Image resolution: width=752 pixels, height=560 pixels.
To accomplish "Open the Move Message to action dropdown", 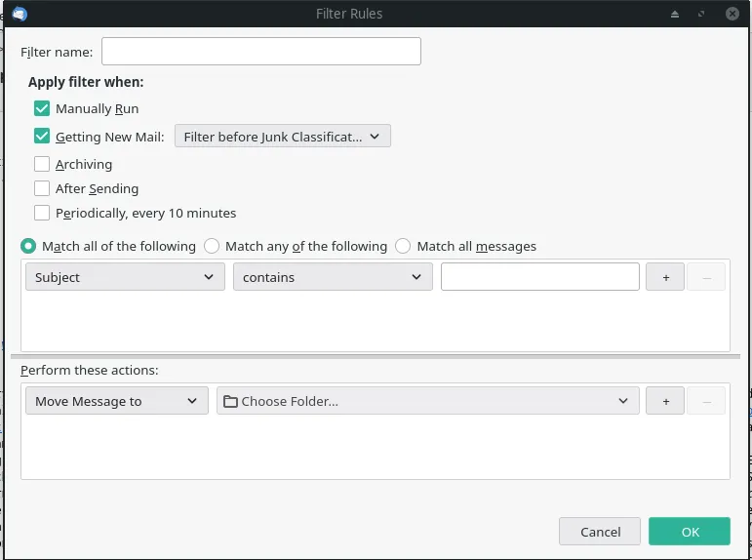I will [x=116, y=401].
